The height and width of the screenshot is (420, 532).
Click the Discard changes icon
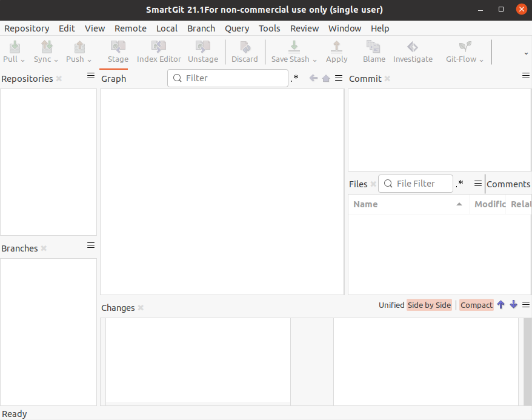coord(245,47)
